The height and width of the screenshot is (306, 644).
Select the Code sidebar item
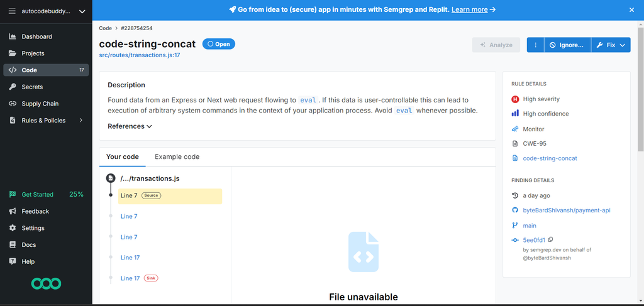click(46, 70)
